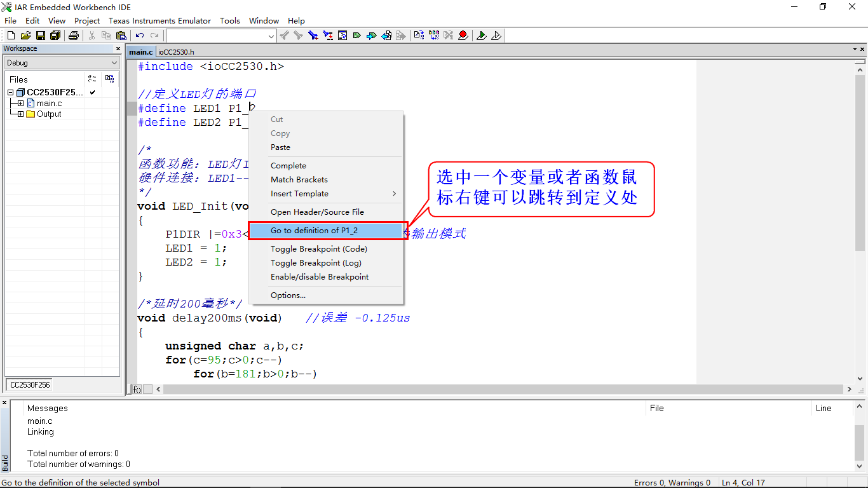Click the workspace build-status column icon
868x488 pixels.
92,79
